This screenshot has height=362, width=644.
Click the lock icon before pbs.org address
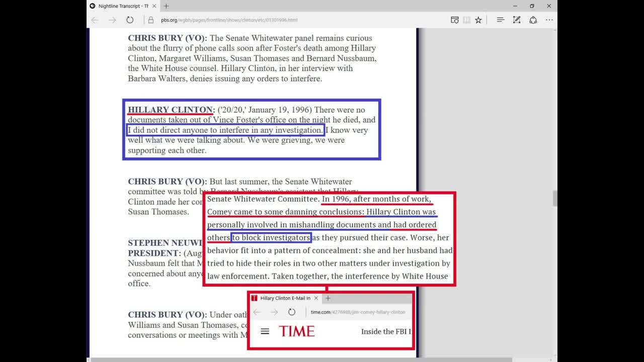(x=150, y=20)
